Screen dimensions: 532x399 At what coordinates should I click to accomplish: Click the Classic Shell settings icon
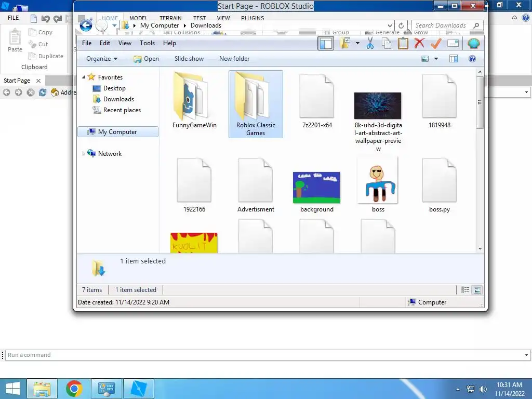(x=473, y=43)
